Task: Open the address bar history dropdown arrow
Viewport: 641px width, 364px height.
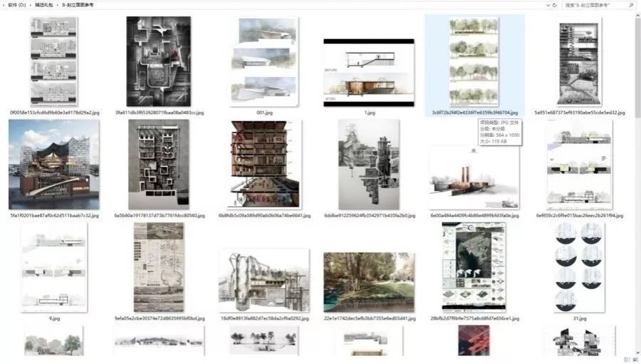Action: pos(548,5)
